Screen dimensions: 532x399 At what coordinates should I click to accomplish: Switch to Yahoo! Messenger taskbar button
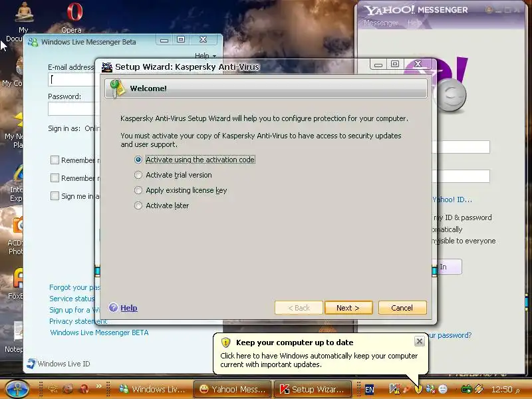pos(232,389)
